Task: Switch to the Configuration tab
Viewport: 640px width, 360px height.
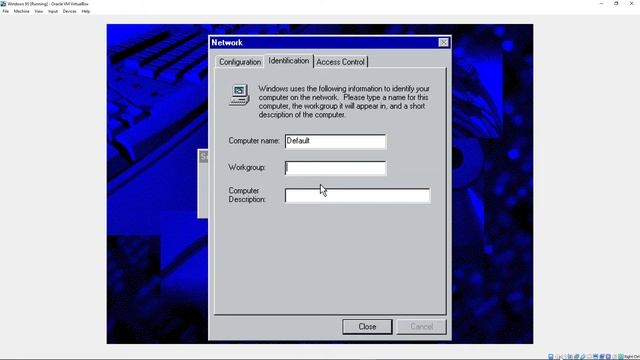Action: (x=240, y=62)
